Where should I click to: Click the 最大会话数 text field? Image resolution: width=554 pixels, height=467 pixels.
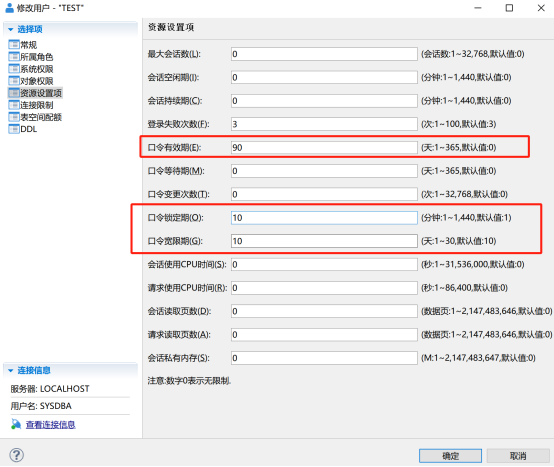(324, 54)
